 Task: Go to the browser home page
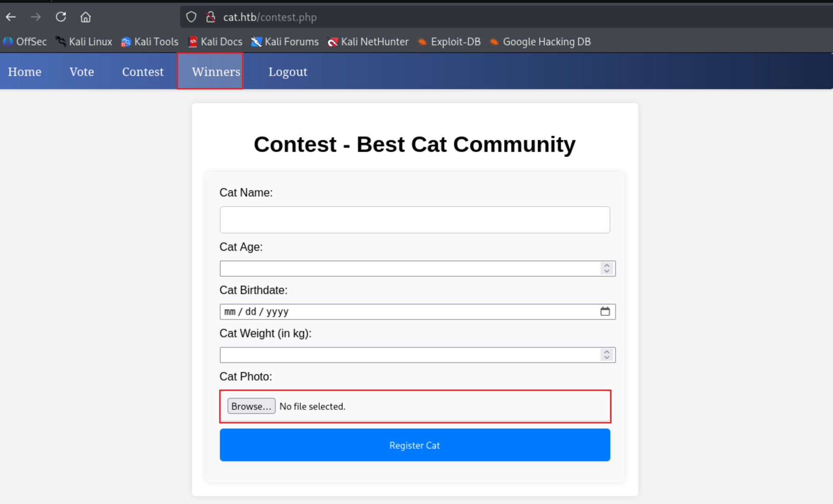(86, 17)
